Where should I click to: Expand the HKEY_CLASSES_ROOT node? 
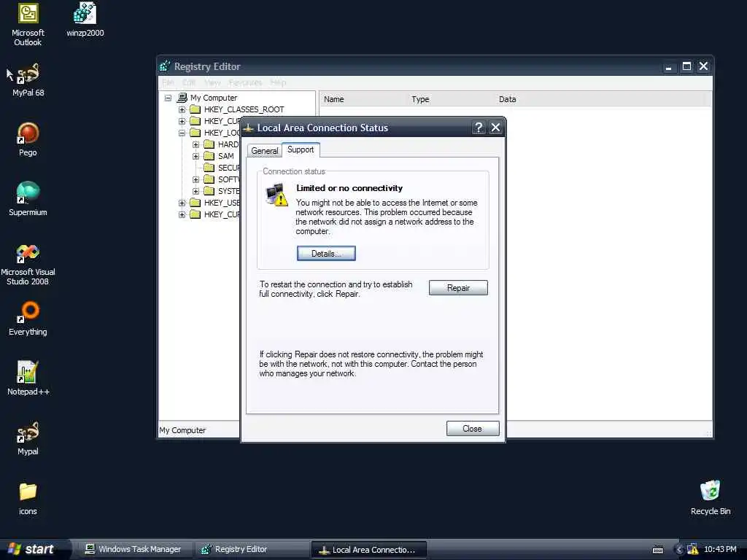(x=182, y=109)
